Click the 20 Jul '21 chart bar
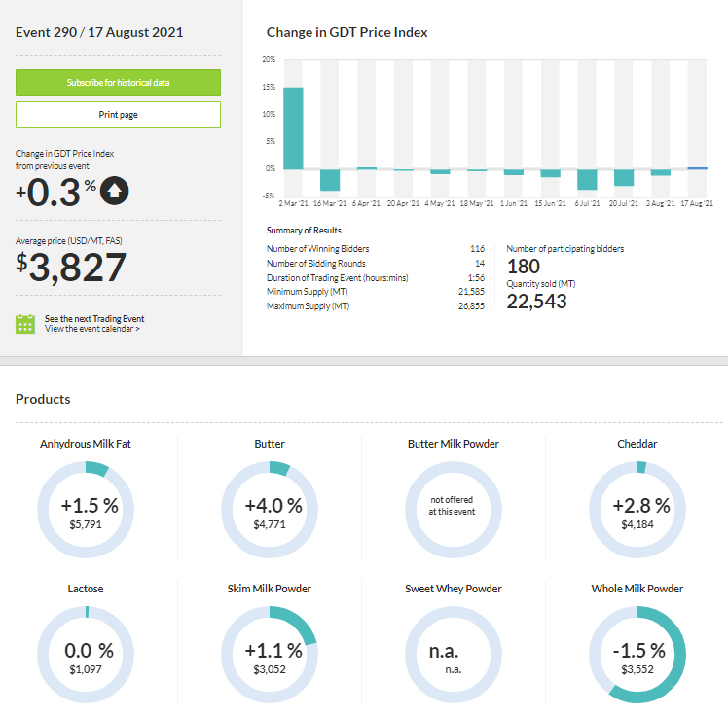 coord(624,177)
